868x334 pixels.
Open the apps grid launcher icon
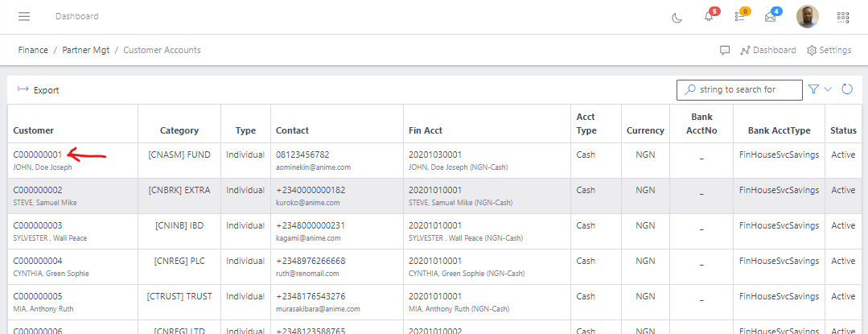(842, 17)
